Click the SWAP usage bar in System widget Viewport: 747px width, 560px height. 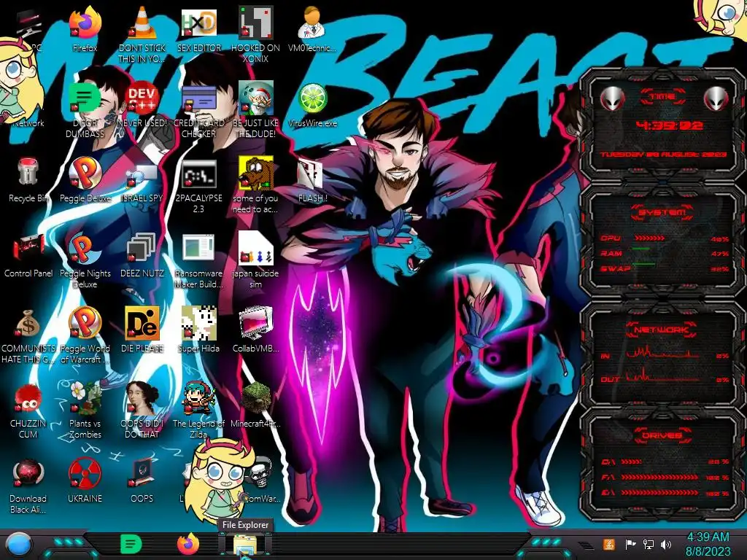[x=643, y=264]
